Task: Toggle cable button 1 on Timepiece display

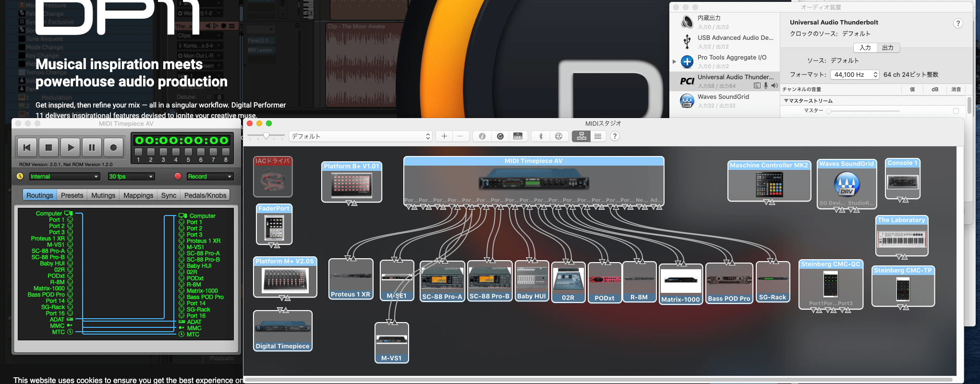Action: [x=138, y=152]
